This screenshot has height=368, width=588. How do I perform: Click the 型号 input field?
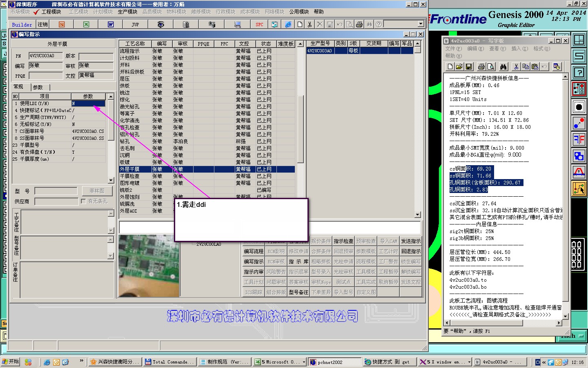pos(56,191)
